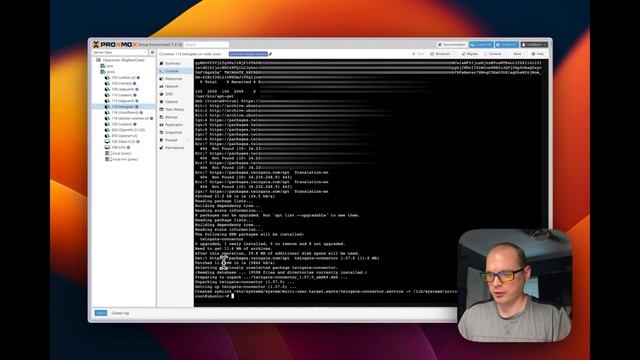
Task: Click the Create CT button
Action: [x=507, y=44]
